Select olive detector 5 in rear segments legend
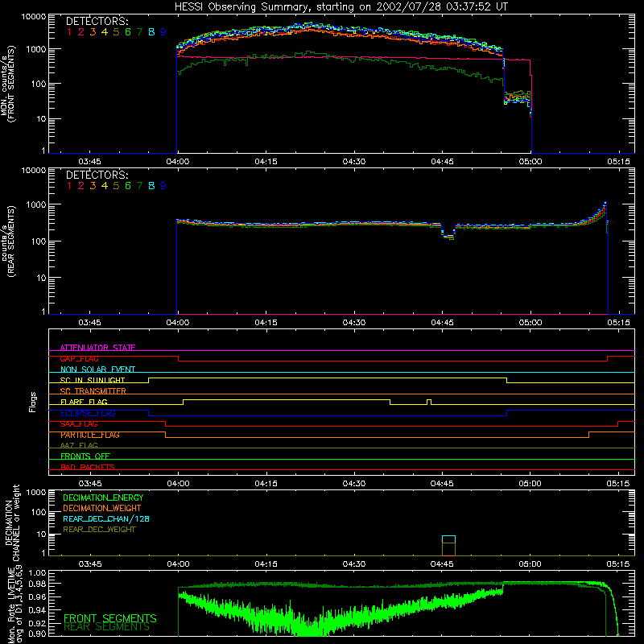The width and height of the screenshot is (644, 644). [116, 186]
